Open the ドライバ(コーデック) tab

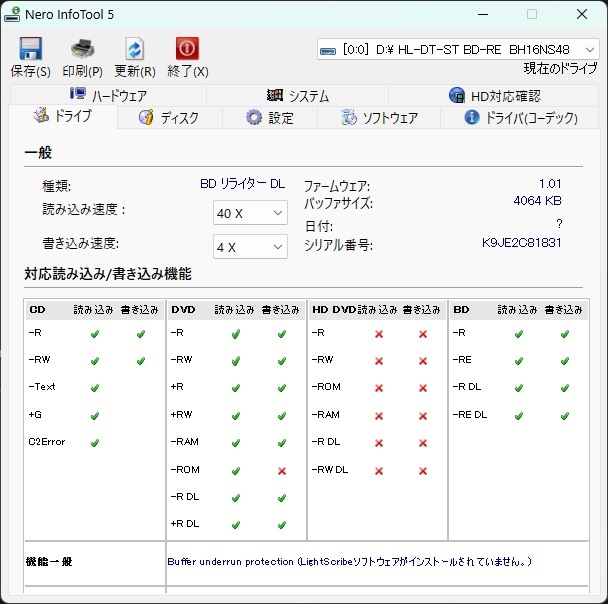(521, 118)
